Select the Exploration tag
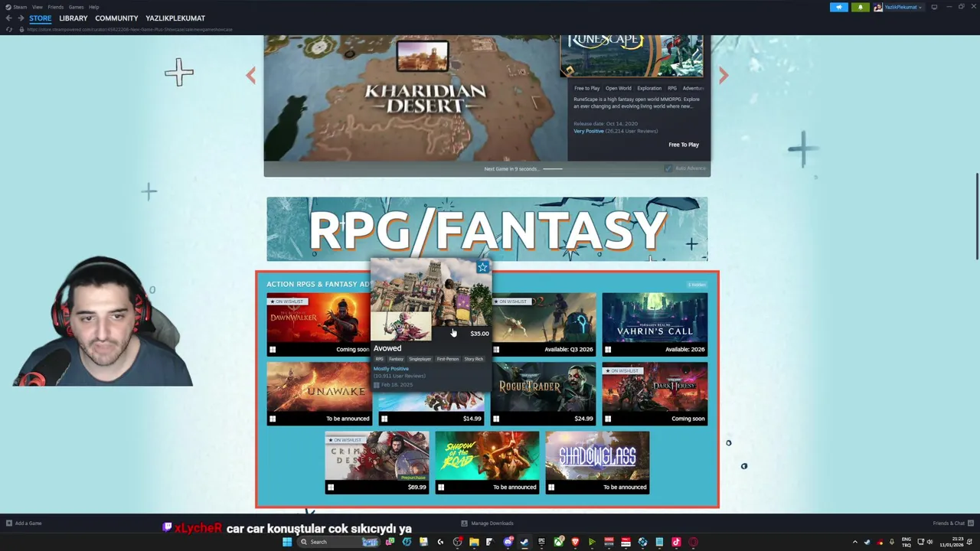The height and width of the screenshot is (551, 980). point(649,88)
